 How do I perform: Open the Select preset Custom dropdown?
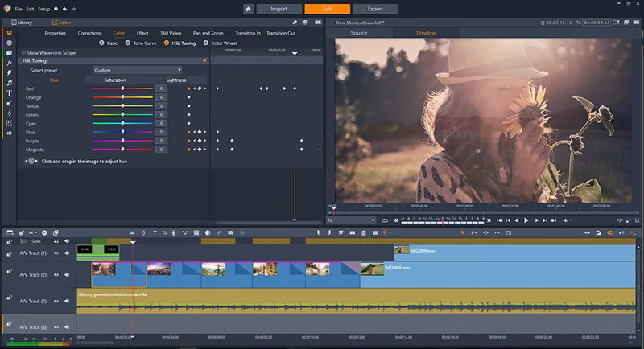(137, 70)
